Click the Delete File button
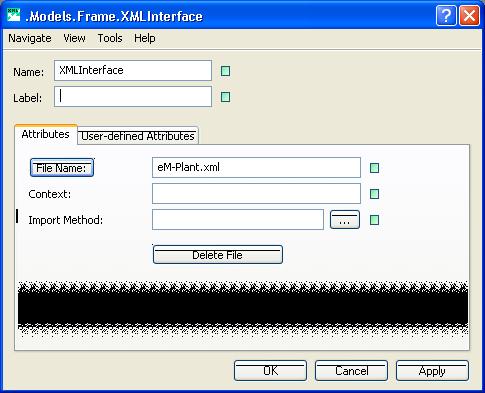Viewport: 485px width, 393px height. click(x=218, y=255)
